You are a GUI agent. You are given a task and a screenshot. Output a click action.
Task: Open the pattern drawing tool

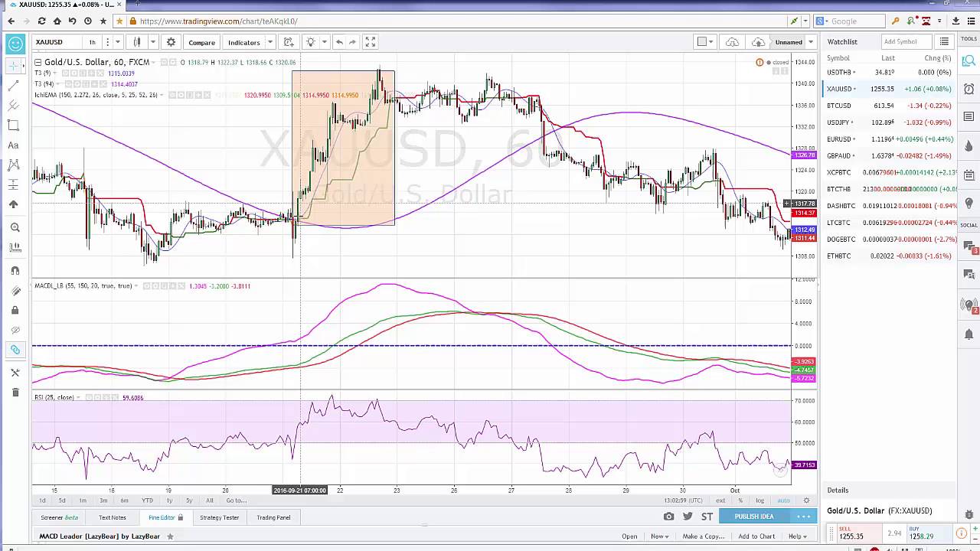pyautogui.click(x=14, y=165)
